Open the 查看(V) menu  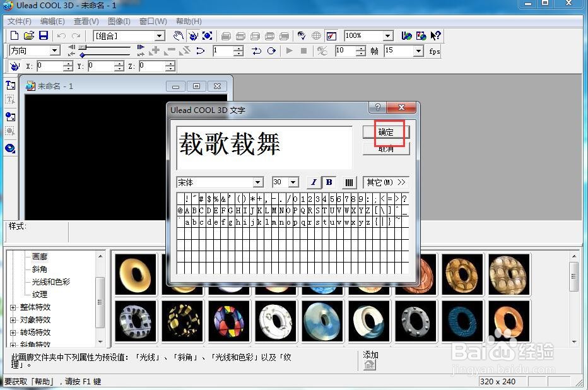click(86, 21)
